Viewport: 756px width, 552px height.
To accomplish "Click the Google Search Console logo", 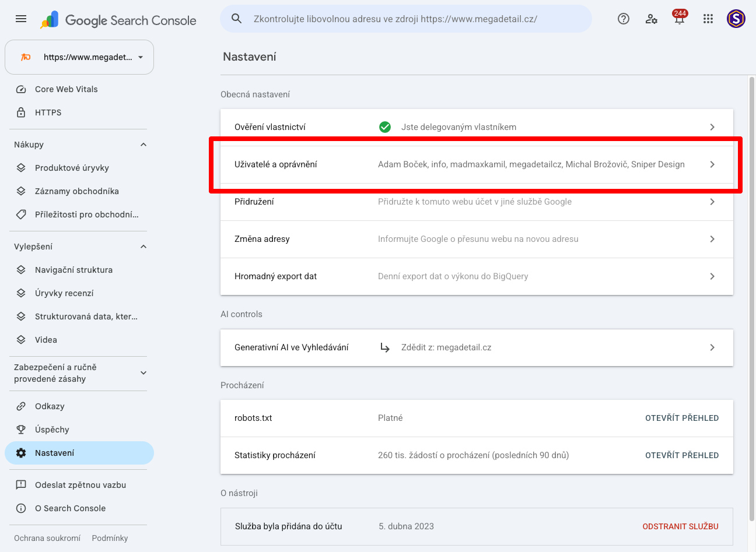I will coord(118,20).
